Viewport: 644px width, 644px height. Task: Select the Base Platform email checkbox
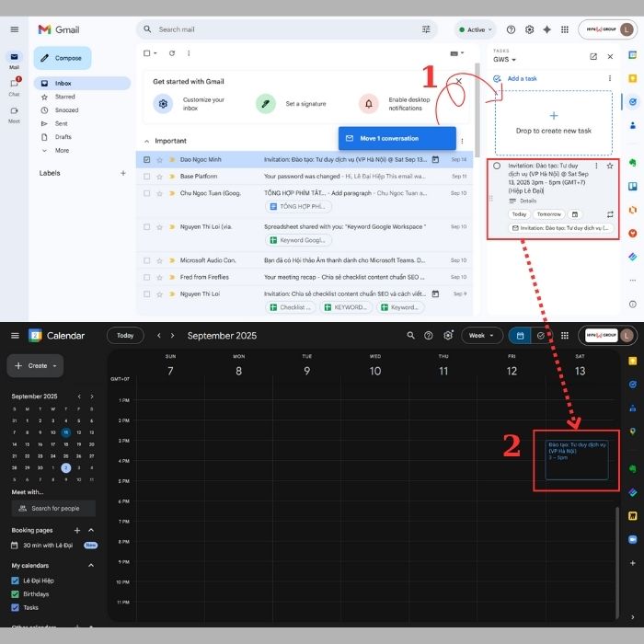pyautogui.click(x=146, y=177)
